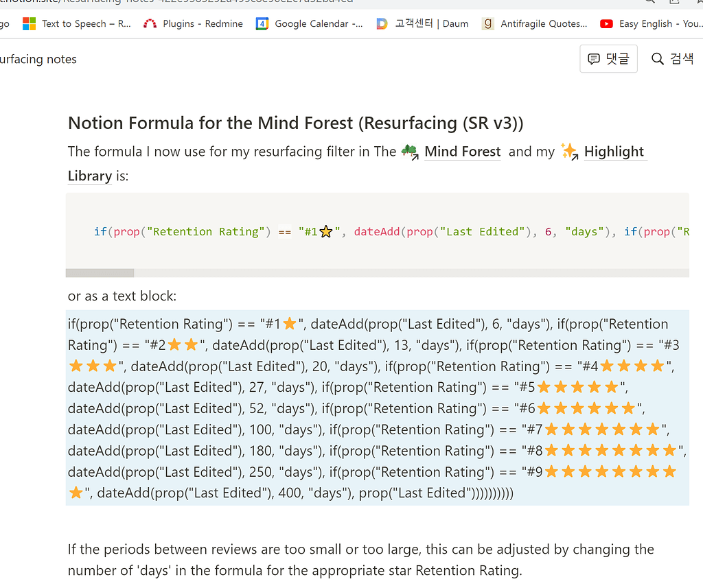Click the YouTube icon for Easy English
Image resolution: width=703 pixels, height=588 pixels.
pyautogui.click(x=606, y=24)
